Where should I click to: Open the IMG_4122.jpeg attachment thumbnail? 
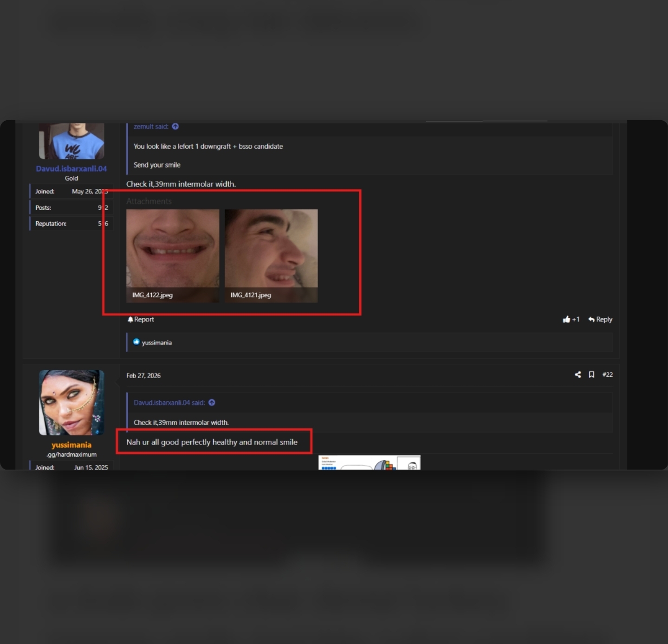coord(173,256)
